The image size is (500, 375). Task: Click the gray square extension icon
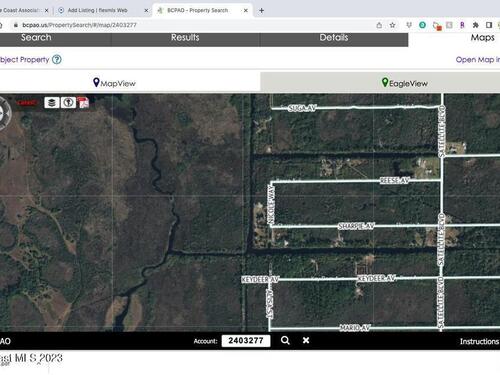(x=449, y=25)
